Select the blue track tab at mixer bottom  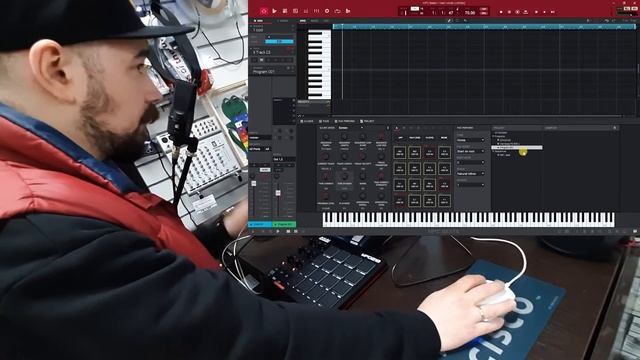tap(260, 224)
